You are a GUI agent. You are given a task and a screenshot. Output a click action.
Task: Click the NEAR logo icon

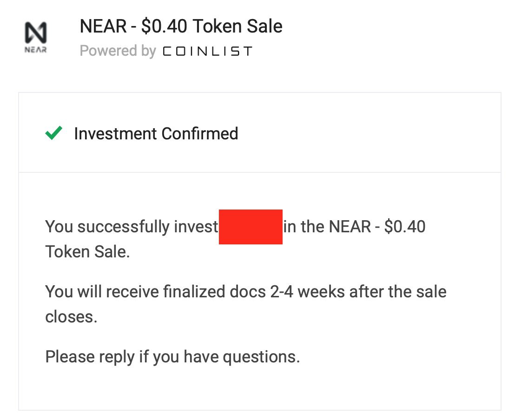click(36, 33)
